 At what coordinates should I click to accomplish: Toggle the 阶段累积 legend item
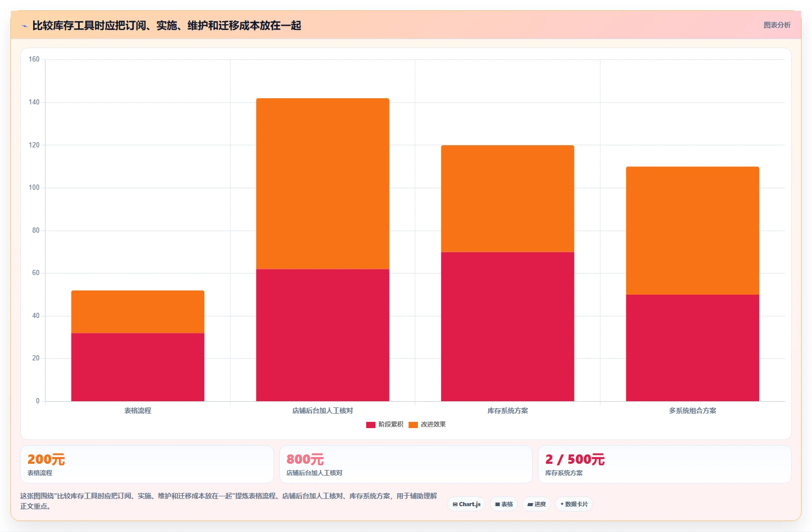(x=384, y=424)
